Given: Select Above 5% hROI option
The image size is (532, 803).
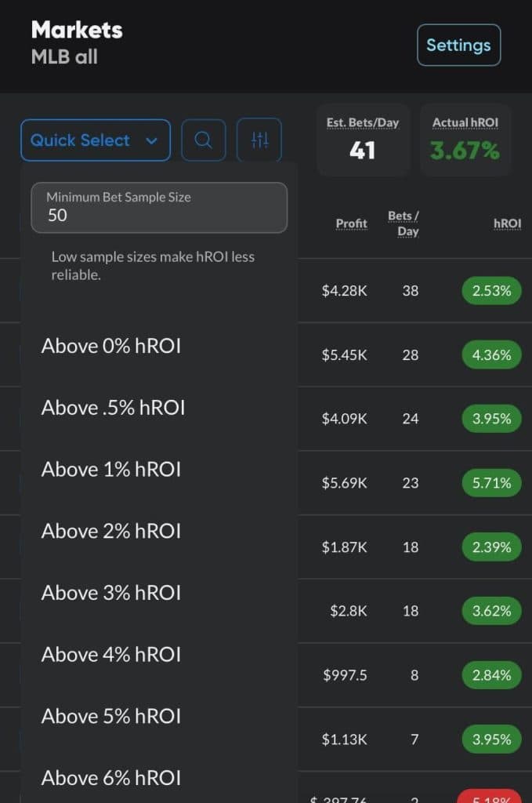Looking at the screenshot, I should pos(111,716).
